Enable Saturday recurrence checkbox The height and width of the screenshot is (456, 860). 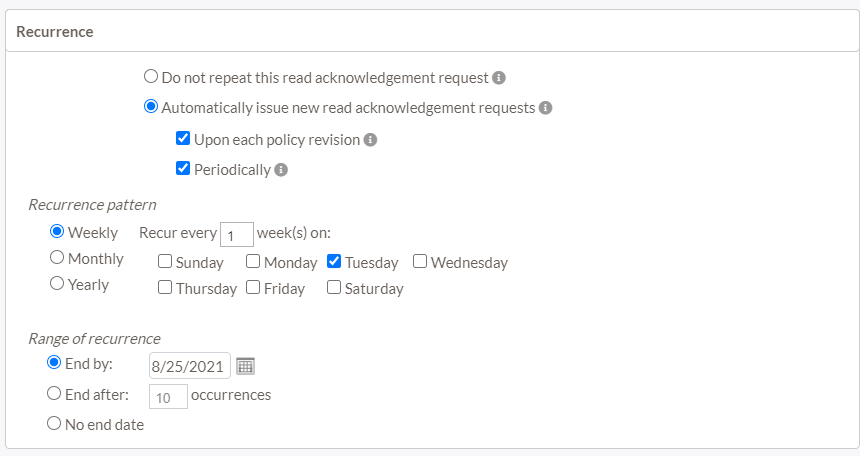click(334, 288)
